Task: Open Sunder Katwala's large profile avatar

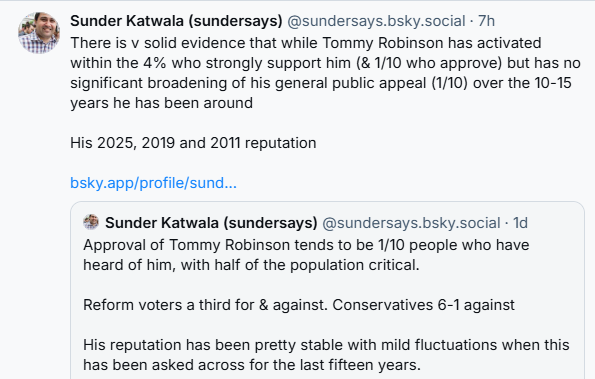Action: [39, 33]
